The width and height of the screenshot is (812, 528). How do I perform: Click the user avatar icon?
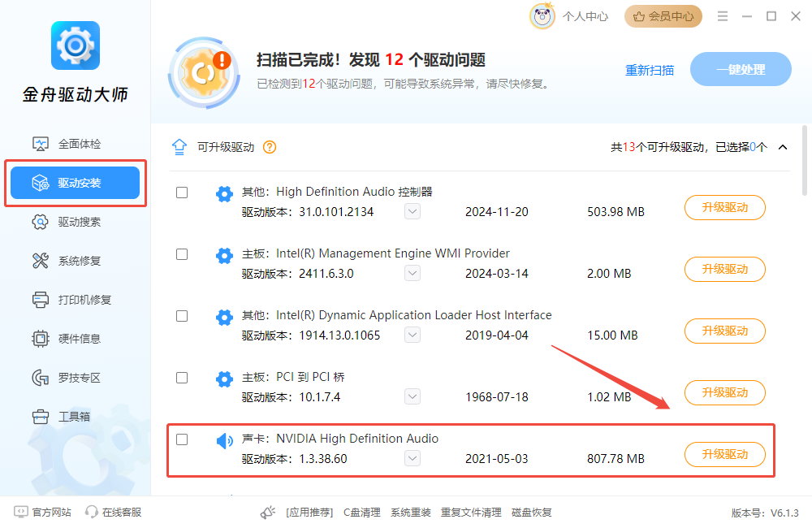point(542,16)
